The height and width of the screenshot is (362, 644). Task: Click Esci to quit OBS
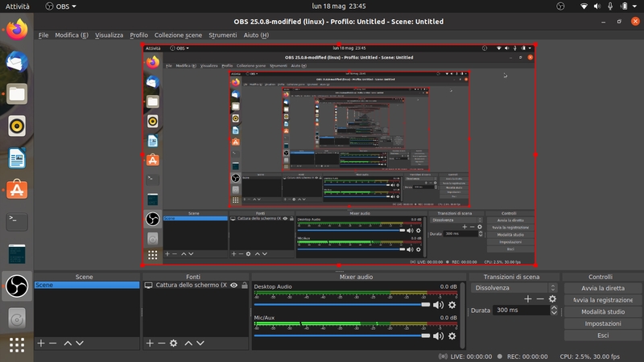(x=603, y=335)
